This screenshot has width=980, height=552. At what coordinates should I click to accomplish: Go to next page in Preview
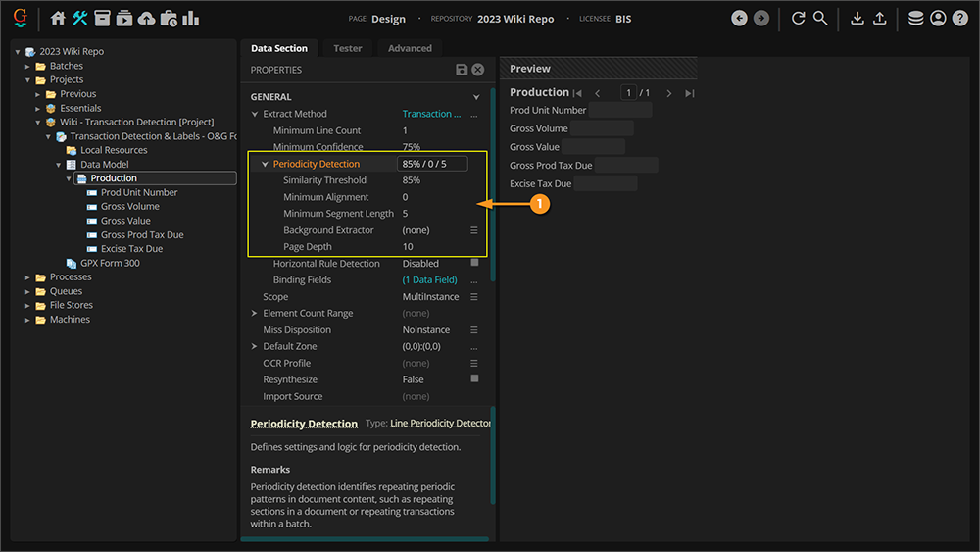669,93
